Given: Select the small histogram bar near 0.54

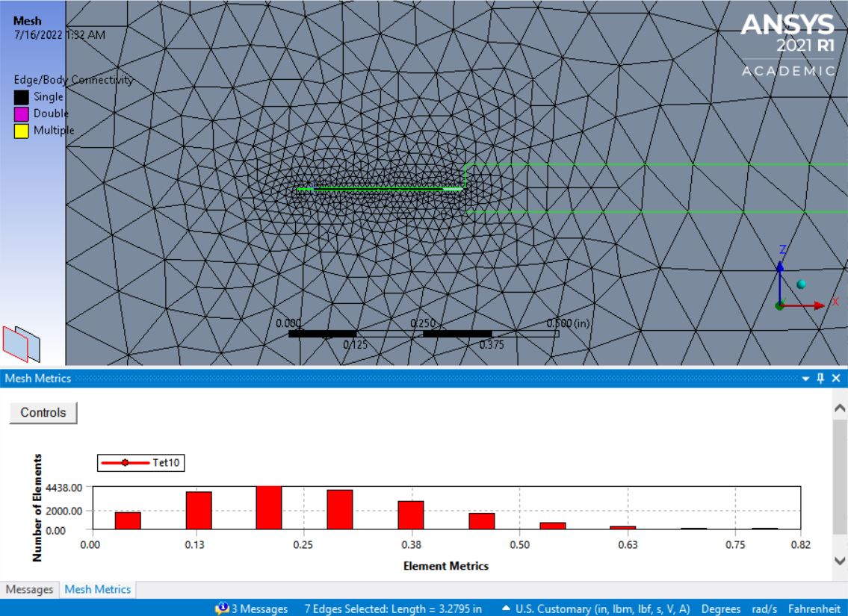Looking at the screenshot, I should tap(553, 526).
